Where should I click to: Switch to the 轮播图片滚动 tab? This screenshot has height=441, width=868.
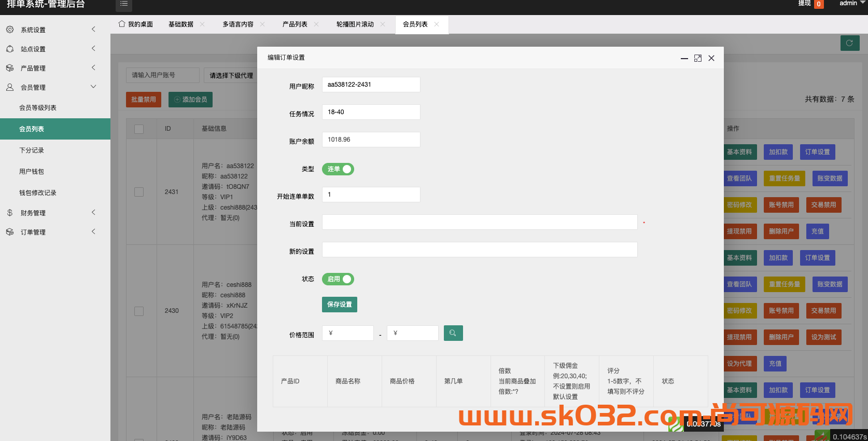(x=355, y=24)
